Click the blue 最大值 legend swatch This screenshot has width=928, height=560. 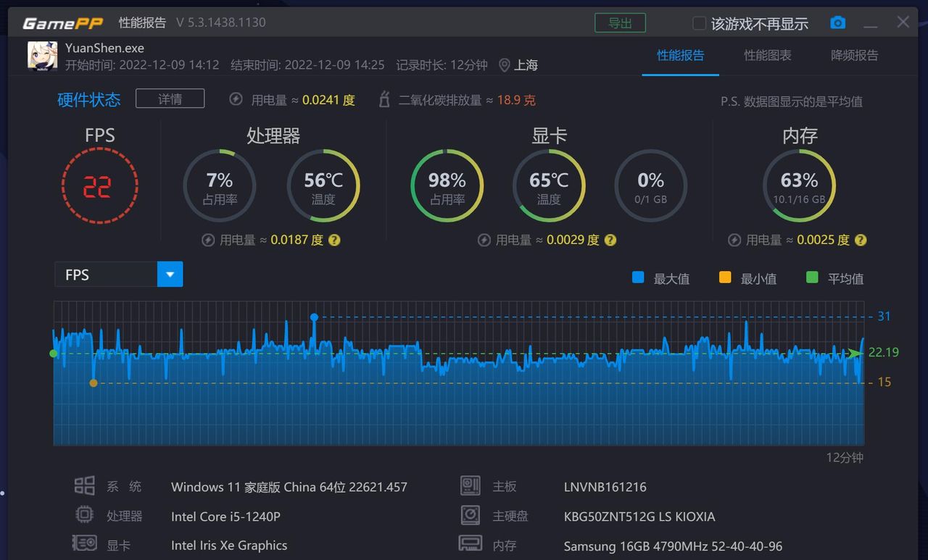tap(638, 277)
